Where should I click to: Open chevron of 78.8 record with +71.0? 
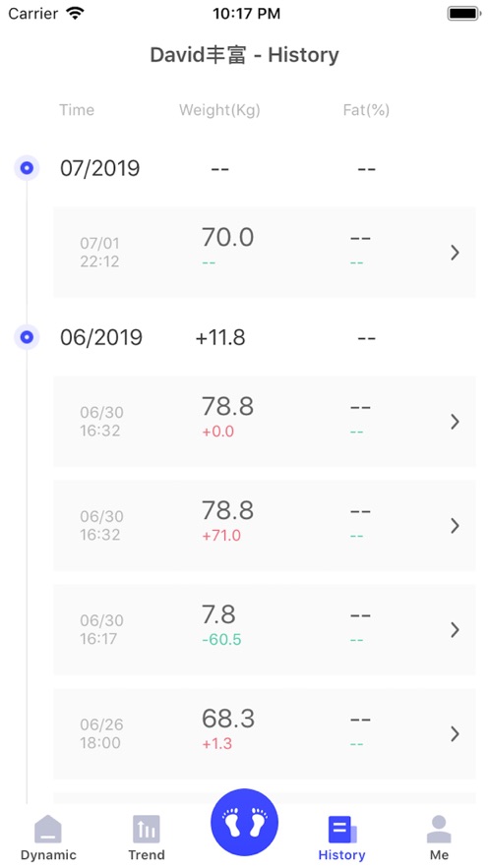(x=455, y=525)
